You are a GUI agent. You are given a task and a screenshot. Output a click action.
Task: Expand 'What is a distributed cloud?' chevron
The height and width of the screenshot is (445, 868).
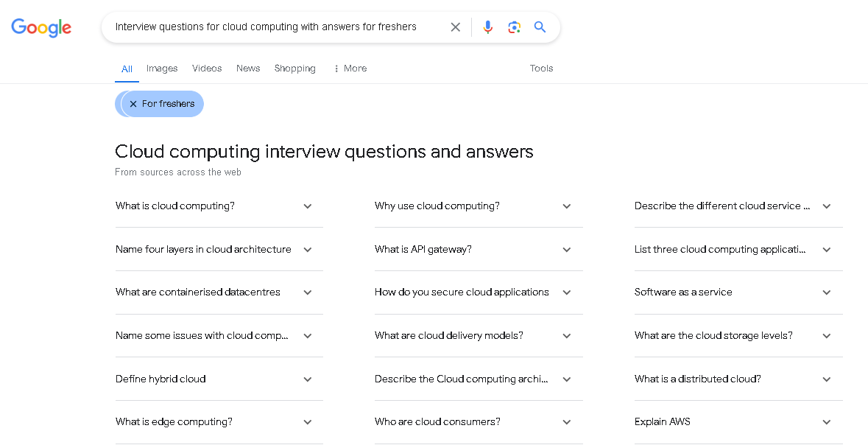coord(827,379)
